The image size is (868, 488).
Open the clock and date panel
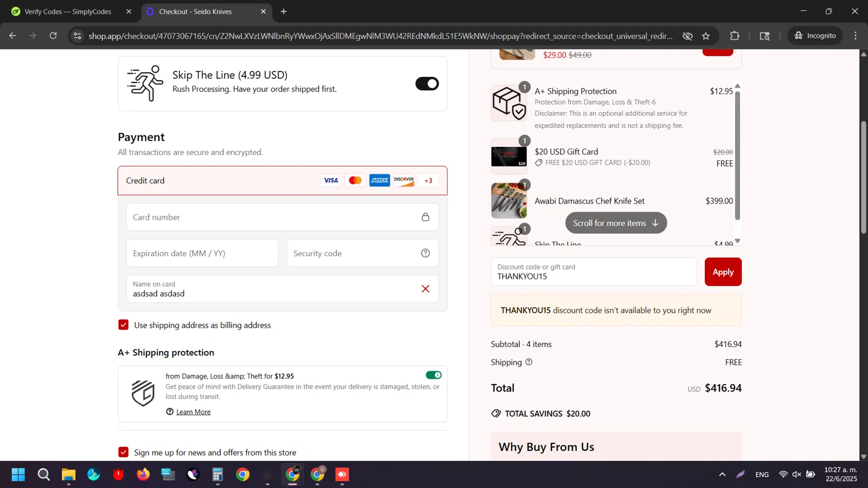[841, 474]
